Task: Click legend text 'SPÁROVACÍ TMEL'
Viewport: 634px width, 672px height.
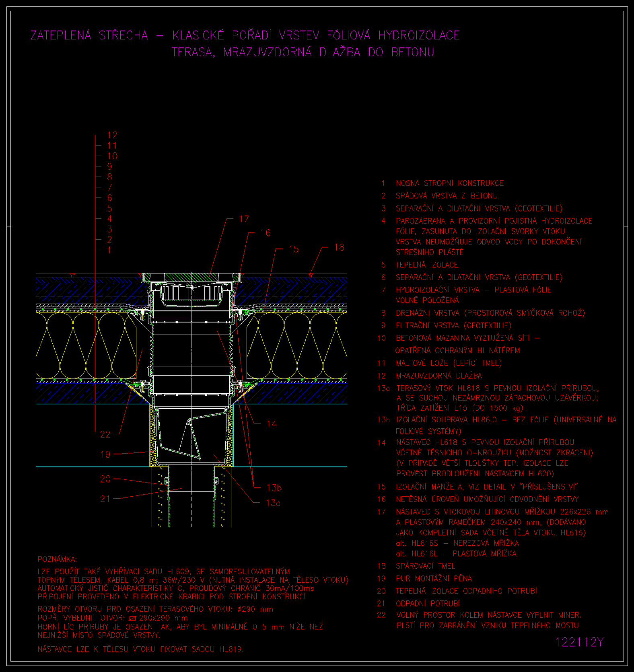Action: [x=425, y=566]
